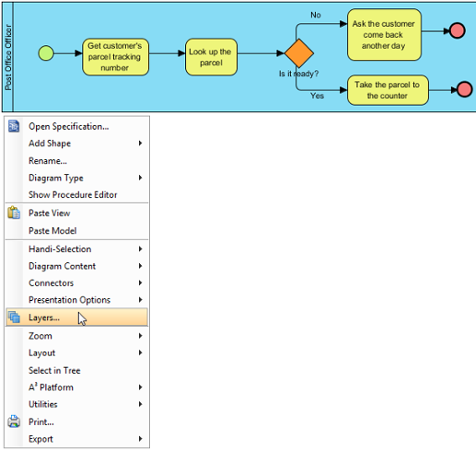This screenshot has width=476, height=450.
Task: Click the 'Connectors' menu label
Action: [x=52, y=283]
